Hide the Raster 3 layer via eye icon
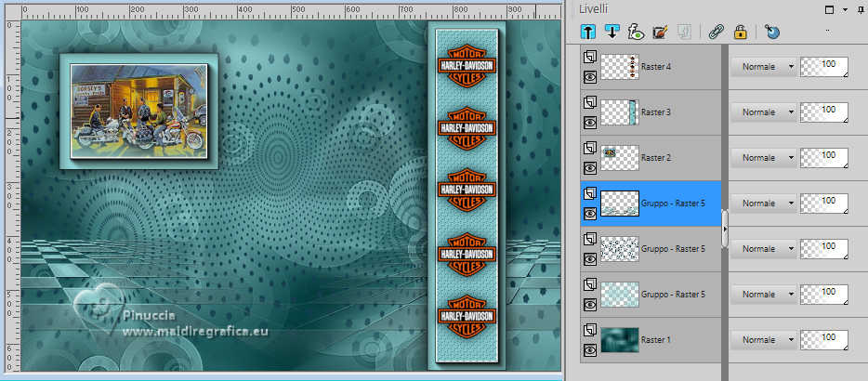 pyautogui.click(x=590, y=122)
